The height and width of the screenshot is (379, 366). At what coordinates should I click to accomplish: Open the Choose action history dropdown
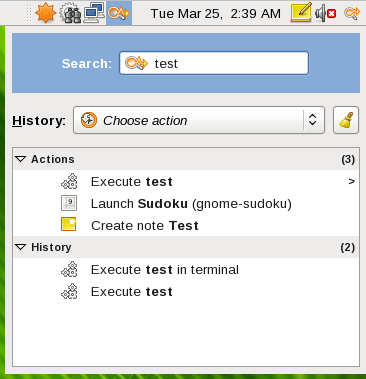point(199,120)
